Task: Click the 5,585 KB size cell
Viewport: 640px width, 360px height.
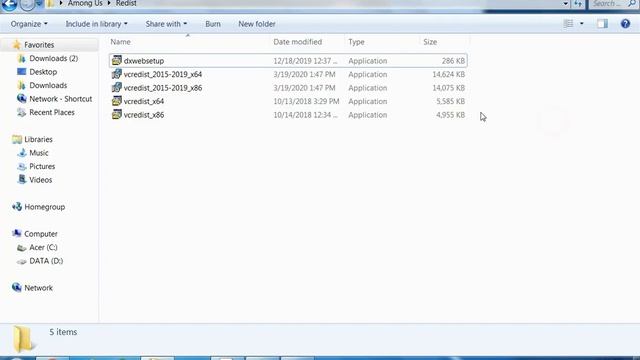Action: [x=451, y=101]
